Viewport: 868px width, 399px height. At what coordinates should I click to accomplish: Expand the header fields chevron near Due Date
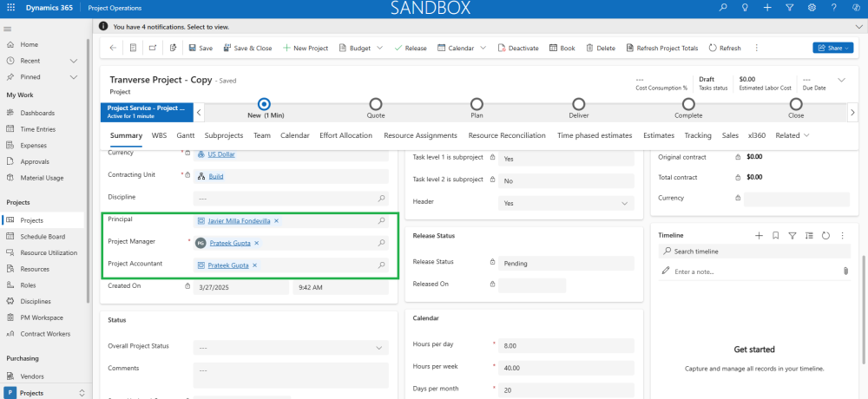click(841, 81)
